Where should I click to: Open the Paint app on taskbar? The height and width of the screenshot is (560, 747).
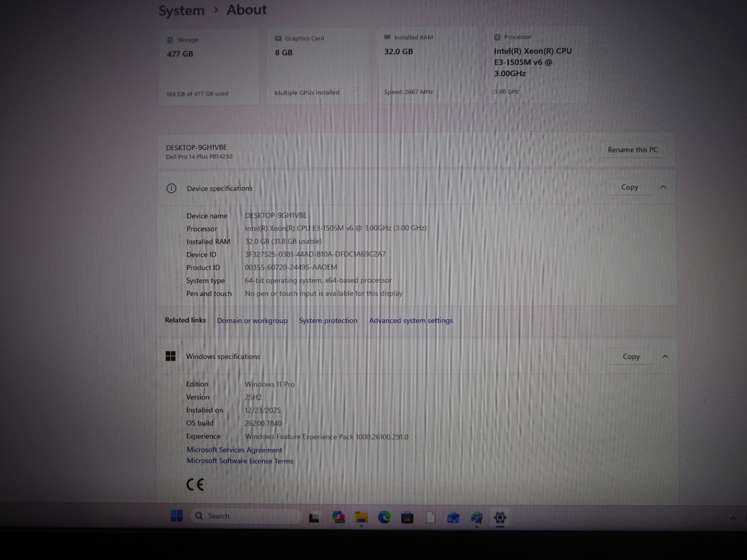coord(477,518)
